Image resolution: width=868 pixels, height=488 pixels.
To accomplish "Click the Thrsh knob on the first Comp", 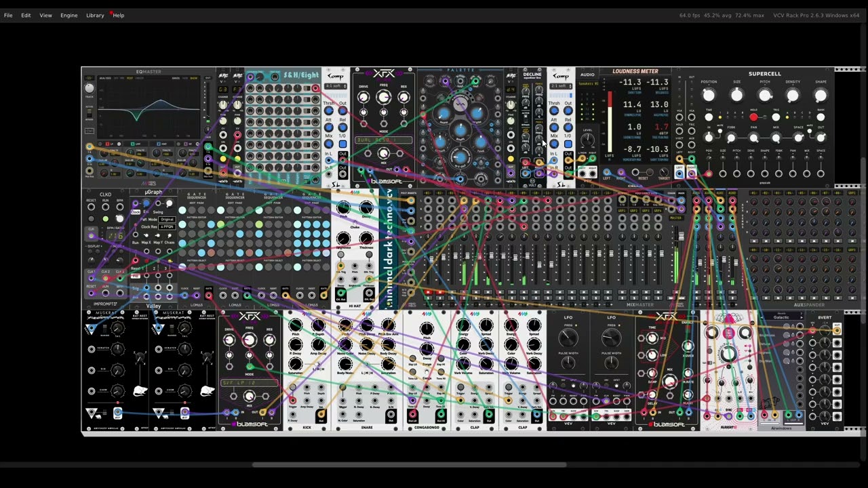I will coord(329,111).
